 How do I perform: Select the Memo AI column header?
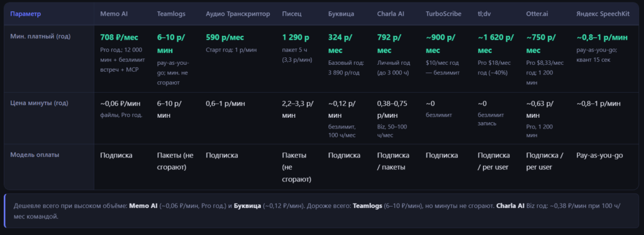114,14
